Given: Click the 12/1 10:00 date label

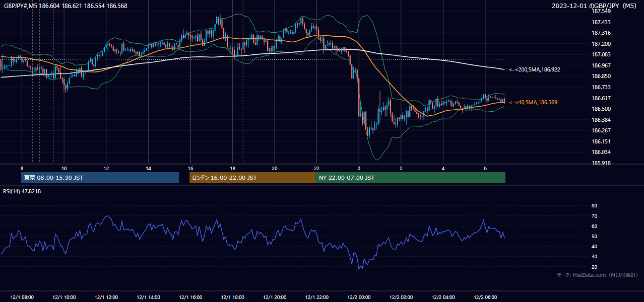Looking at the screenshot, I should click(x=64, y=297).
